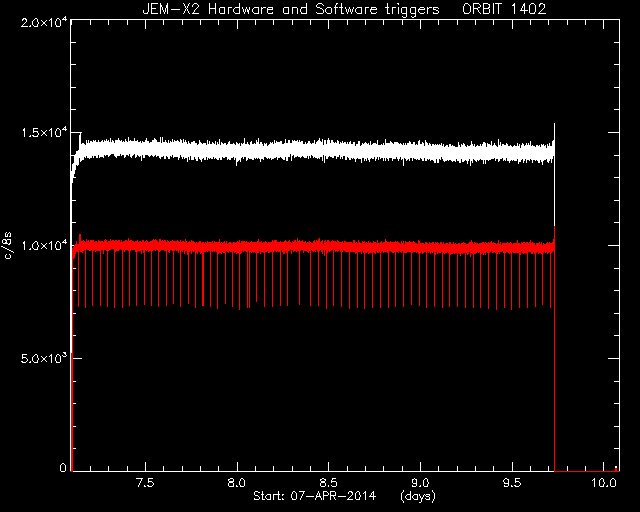Click the 5.0×10^3 y-axis tick label
The width and height of the screenshot is (640, 512).
[44, 358]
